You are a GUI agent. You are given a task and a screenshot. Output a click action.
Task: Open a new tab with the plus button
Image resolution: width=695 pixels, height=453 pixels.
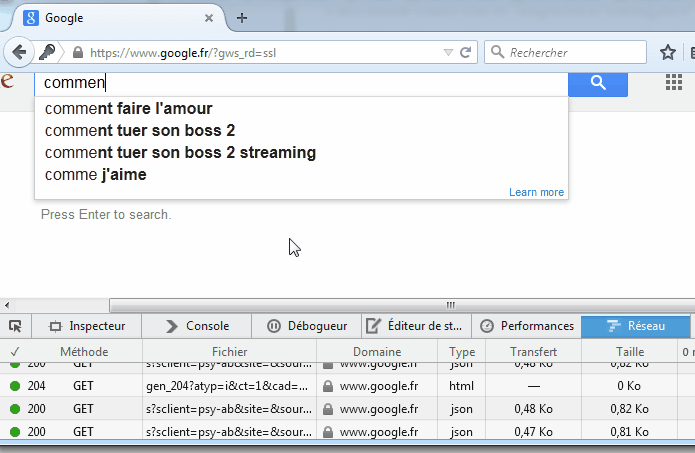242,18
